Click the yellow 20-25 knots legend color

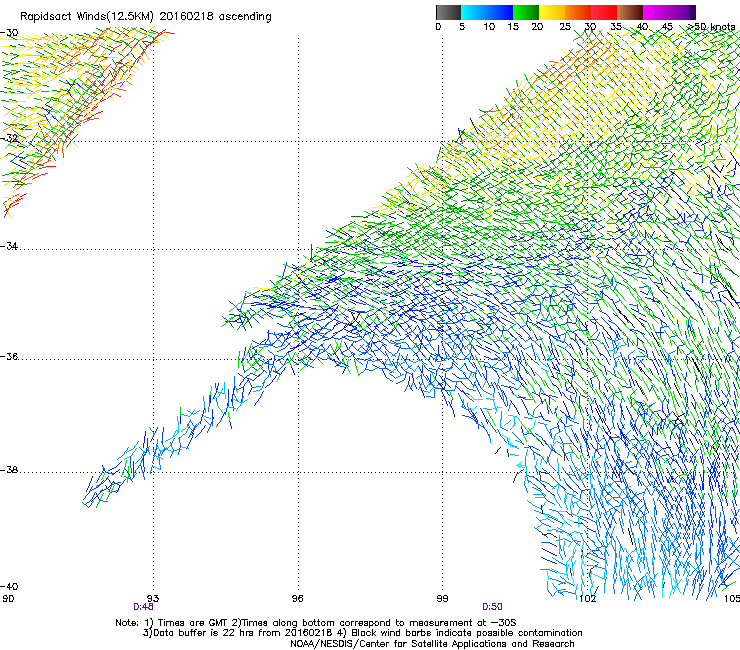click(552, 12)
